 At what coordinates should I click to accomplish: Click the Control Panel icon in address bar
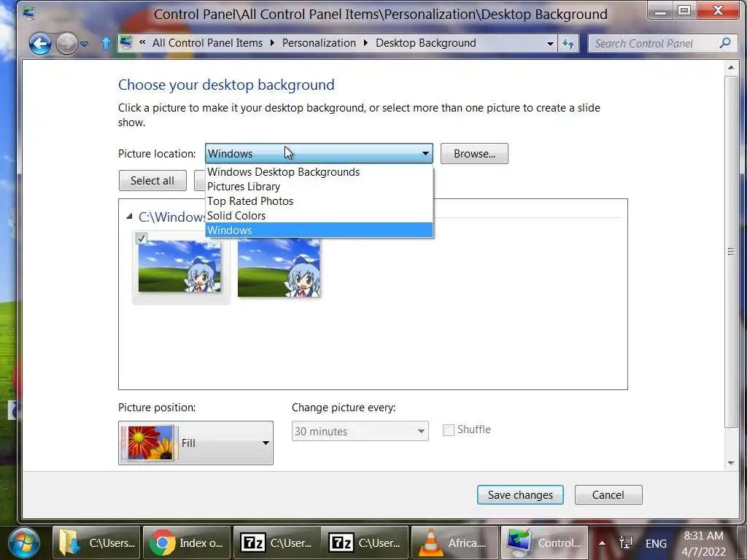coord(125,43)
